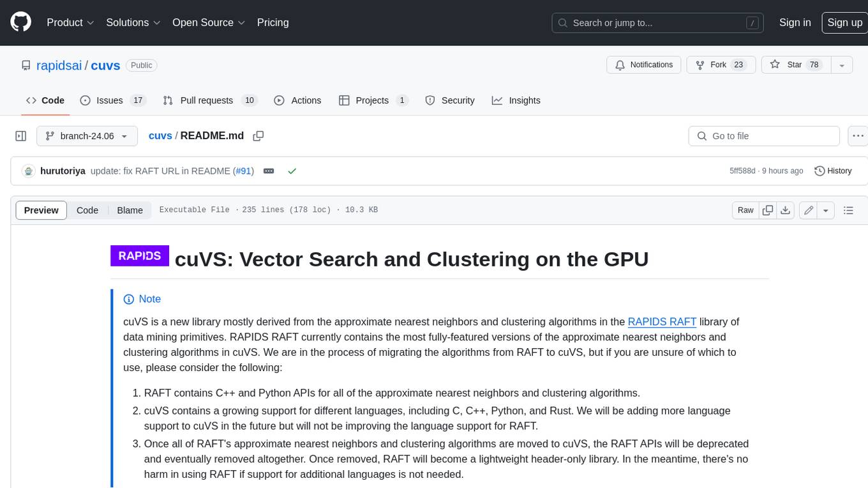The image size is (868, 488).
Task: Switch to the Security tab
Action: click(450, 100)
